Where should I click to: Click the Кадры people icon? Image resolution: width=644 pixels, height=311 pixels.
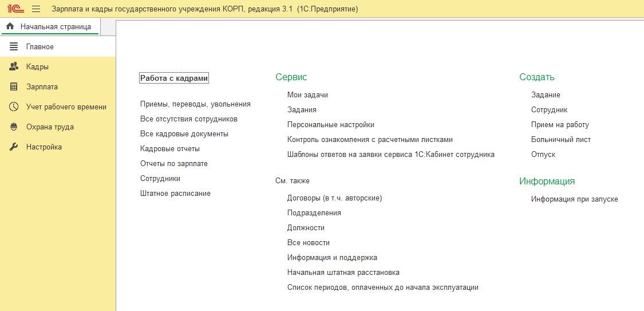coord(14,66)
